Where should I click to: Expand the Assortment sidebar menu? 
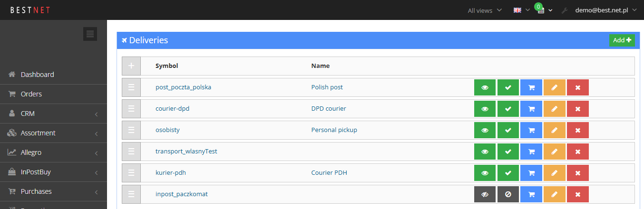coord(53,133)
